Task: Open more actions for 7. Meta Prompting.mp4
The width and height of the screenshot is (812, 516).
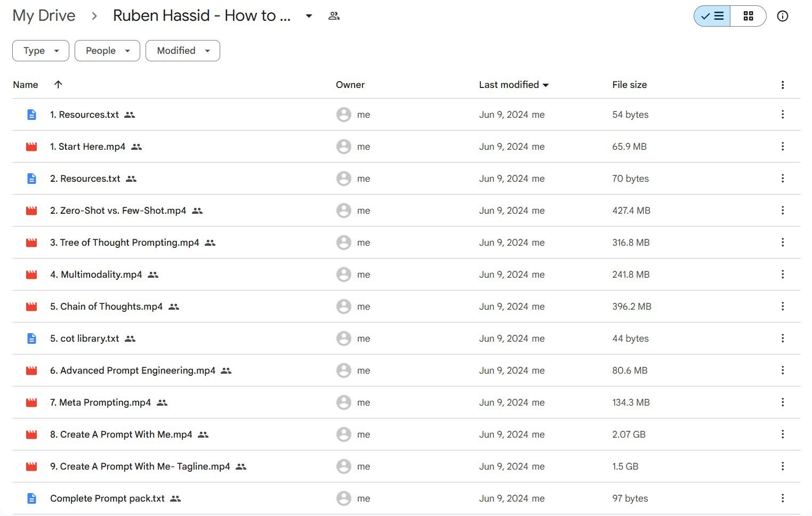Action: pyautogui.click(x=782, y=402)
